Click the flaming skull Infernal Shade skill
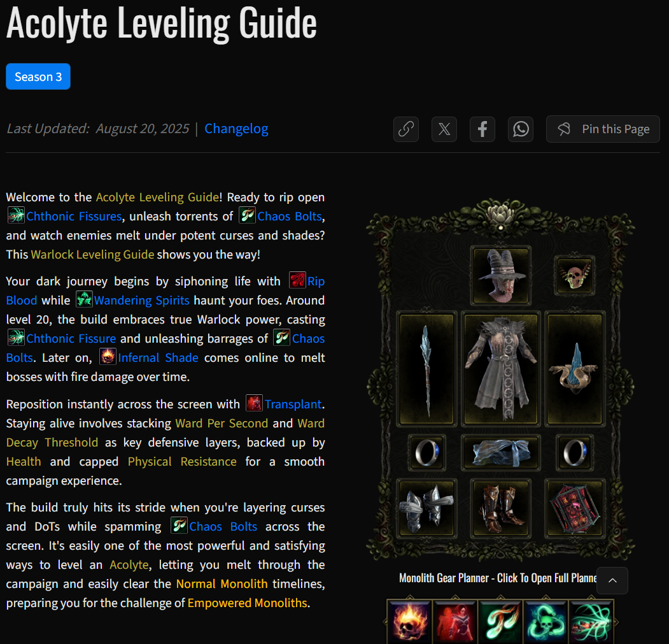Image resolution: width=669 pixels, height=644 pixels. point(409,621)
